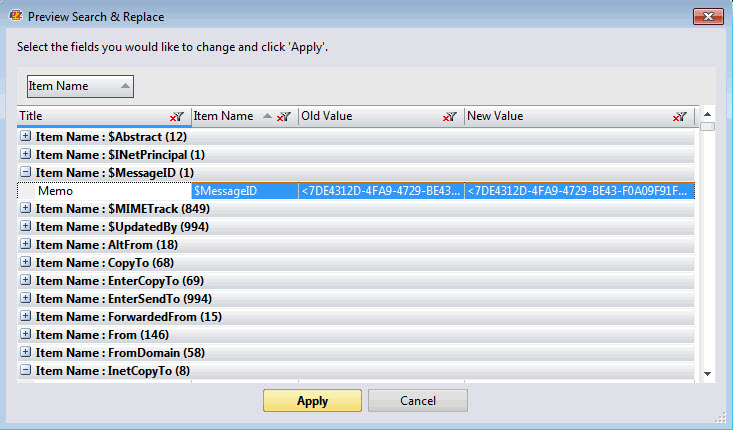733x430 pixels.
Task: Collapse the InetCopyTo (8) group
Action: click(x=26, y=370)
